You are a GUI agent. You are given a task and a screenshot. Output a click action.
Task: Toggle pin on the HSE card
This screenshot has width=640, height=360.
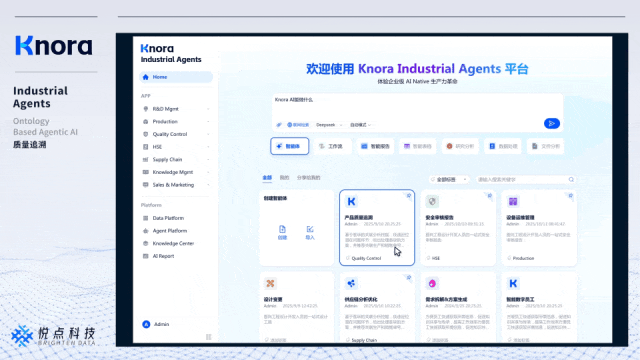[489, 196]
